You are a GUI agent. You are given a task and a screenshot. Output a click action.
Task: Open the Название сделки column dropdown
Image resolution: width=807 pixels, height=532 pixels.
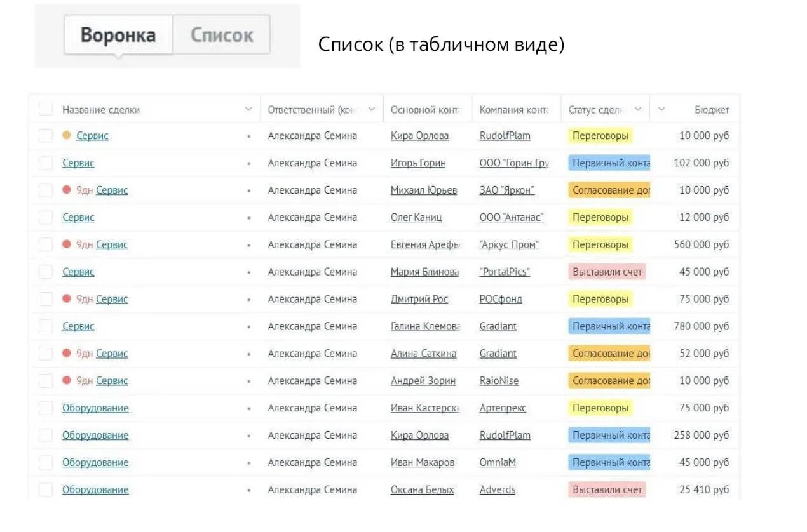249,109
